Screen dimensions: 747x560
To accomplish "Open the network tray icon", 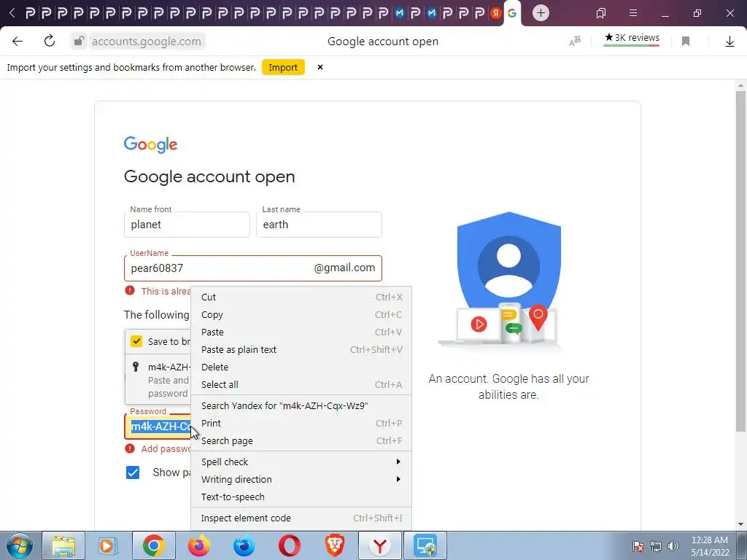I will click(656, 546).
